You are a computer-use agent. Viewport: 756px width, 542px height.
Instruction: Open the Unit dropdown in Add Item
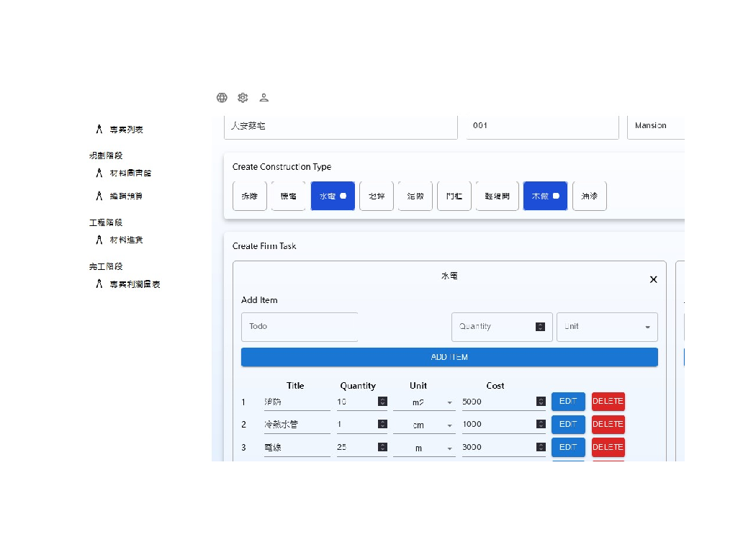pyautogui.click(x=607, y=327)
